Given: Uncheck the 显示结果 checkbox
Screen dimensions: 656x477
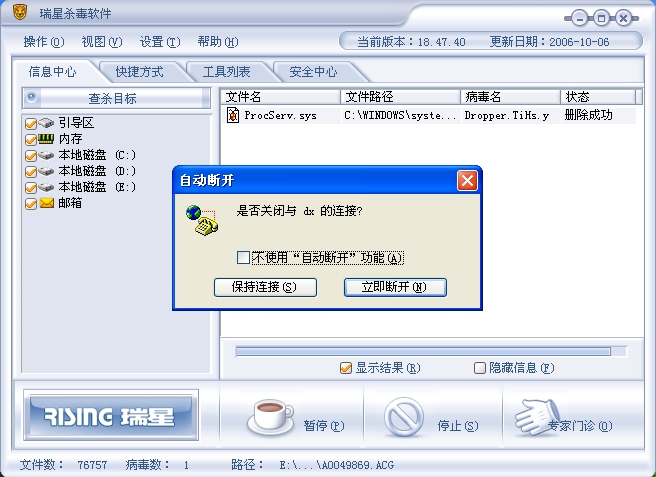Looking at the screenshot, I should (346, 368).
